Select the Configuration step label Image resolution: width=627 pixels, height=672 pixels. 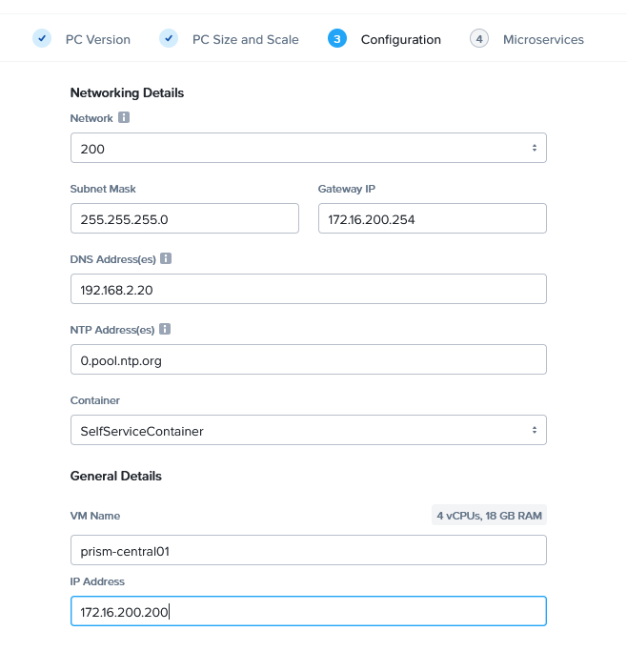(400, 39)
